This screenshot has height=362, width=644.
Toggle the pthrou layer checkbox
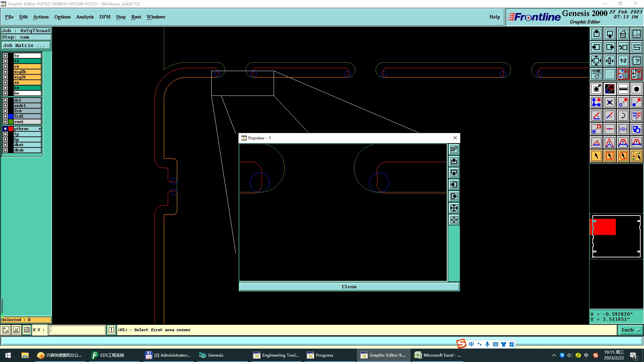(5, 129)
